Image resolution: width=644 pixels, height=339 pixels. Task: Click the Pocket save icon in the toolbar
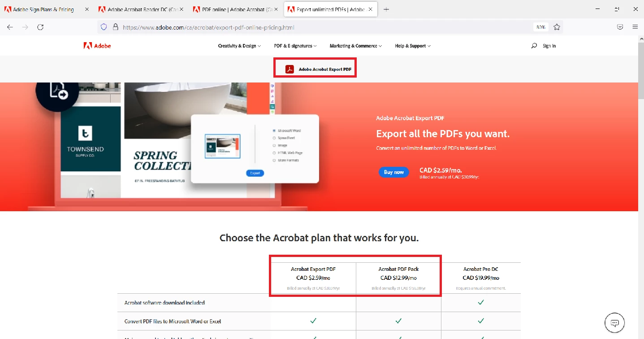pyautogui.click(x=620, y=27)
